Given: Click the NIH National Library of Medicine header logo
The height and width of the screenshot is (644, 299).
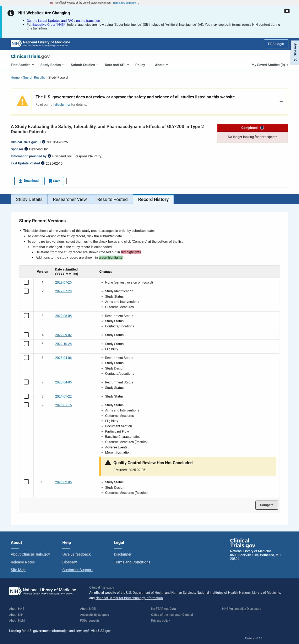Looking at the screenshot, I should click(40, 44).
